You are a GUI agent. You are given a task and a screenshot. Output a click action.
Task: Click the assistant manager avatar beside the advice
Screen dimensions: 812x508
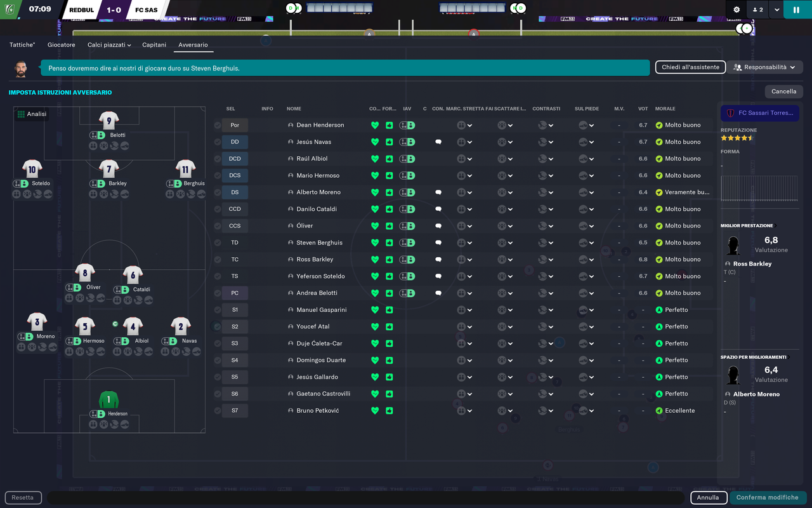[21, 69]
